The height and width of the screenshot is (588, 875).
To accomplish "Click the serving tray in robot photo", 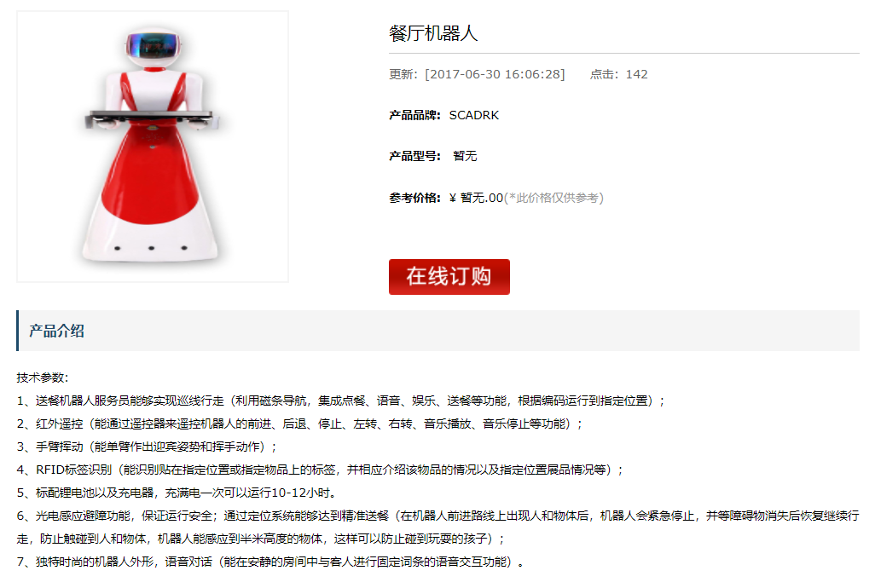I will [x=151, y=117].
